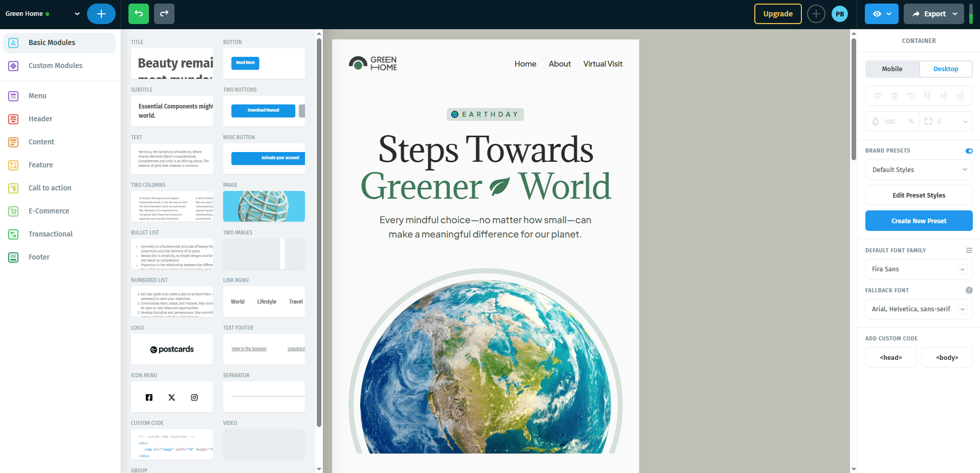
Task: Click Edit Preset Styles button
Action: tap(919, 195)
